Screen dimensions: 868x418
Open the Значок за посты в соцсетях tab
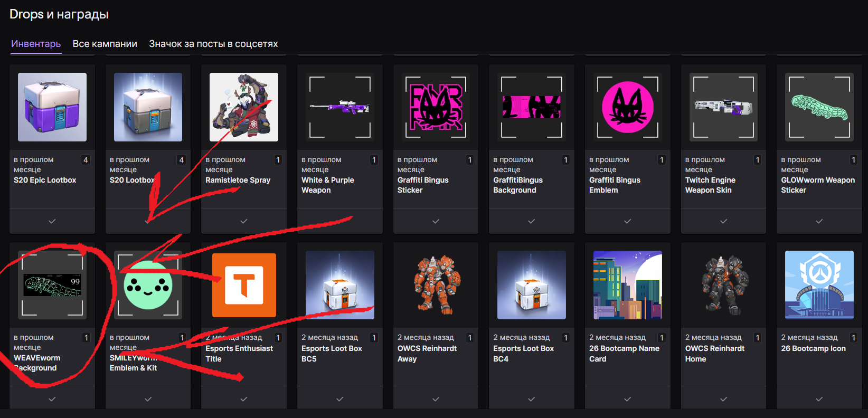[213, 44]
